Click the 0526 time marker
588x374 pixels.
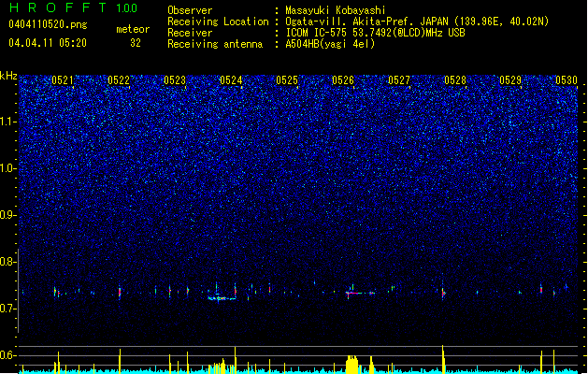343,80
